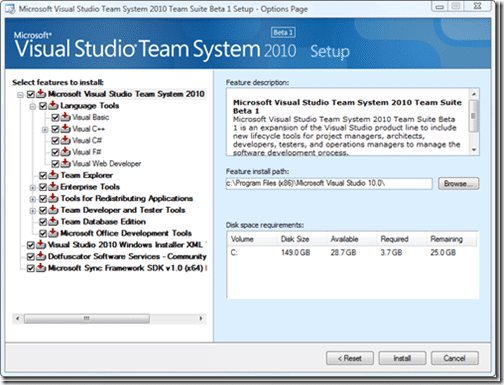Click the install icon beside Team Explorer
Image resolution: width=504 pixels, height=385 pixels.
[53, 175]
